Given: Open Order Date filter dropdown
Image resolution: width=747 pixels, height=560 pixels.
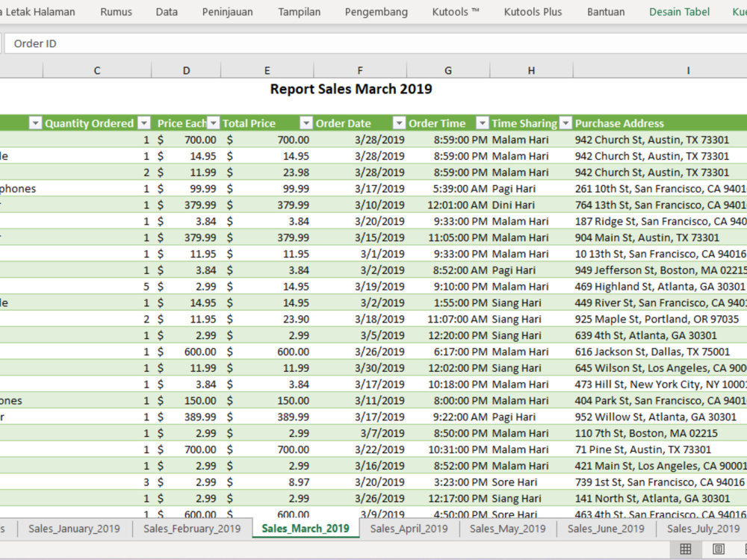Looking at the screenshot, I should (x=399, y=123).
